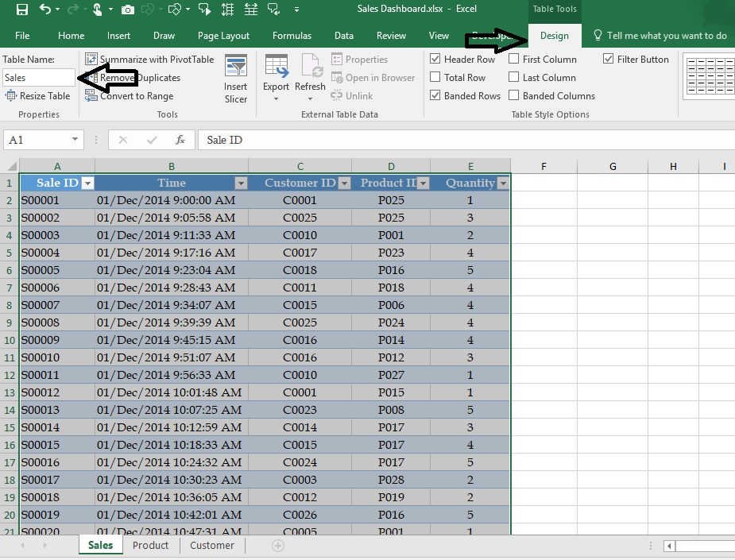Image resolution: width=735 pixels, height=560 pixels.
Task: Click the row sorting icon beside the cursor arrow
Action: (x=228, y=9)
